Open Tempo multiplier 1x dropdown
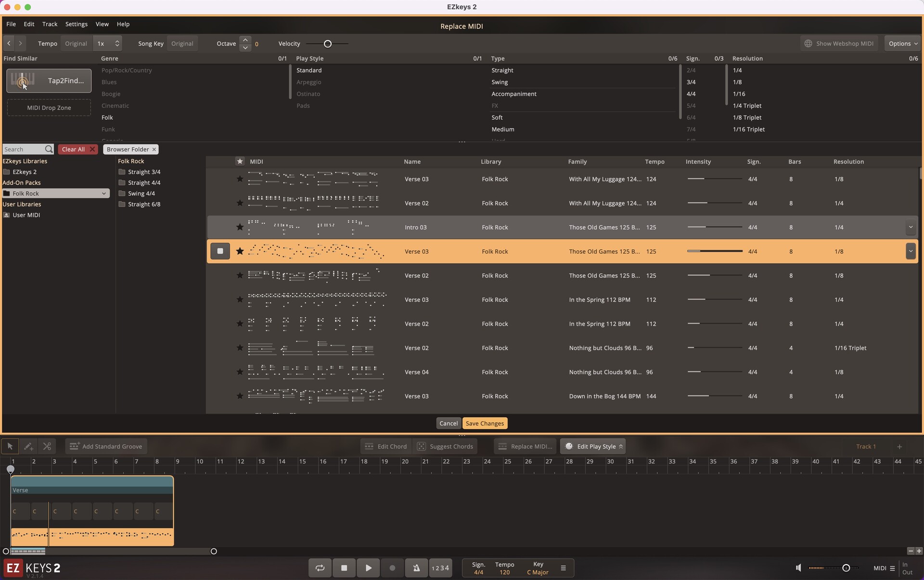The image size is (924, 580). 107,43
